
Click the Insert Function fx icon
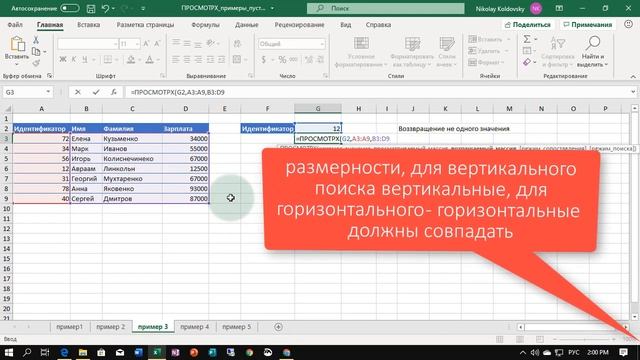114,92
